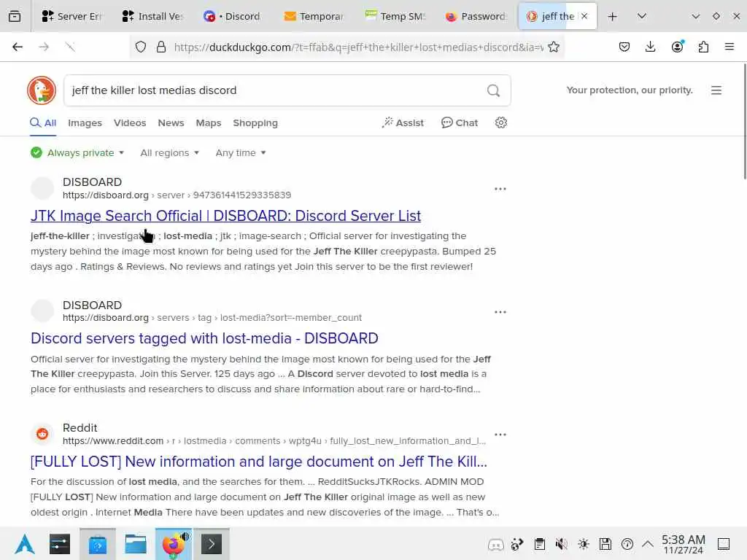Click the DuckDuckGo logo
747x560 pixels.
click(x=42, y=90)
